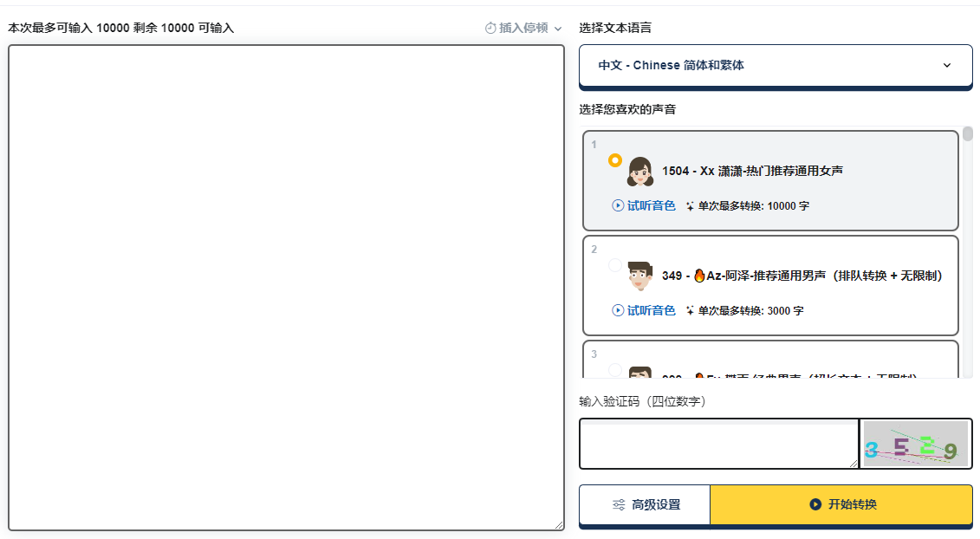
Task: Open the 高级设置 advanced settings
Action: pyautogui.click(x=645, y=504)
